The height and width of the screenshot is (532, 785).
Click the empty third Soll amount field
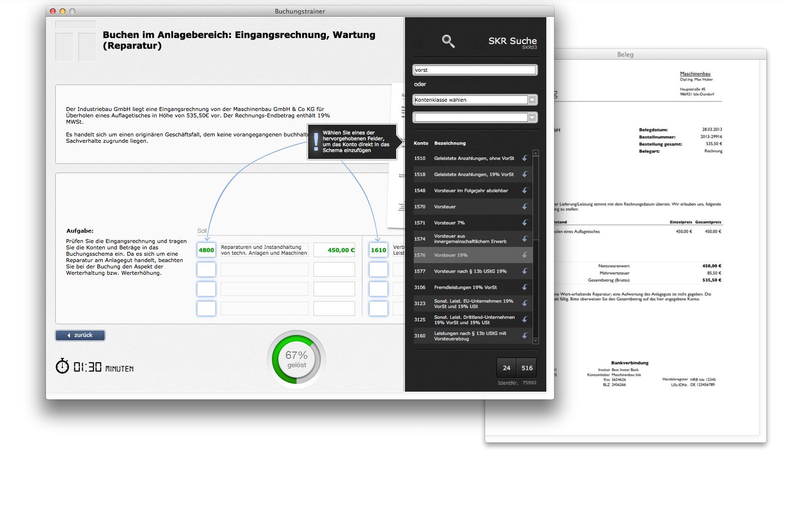(334, 289)
